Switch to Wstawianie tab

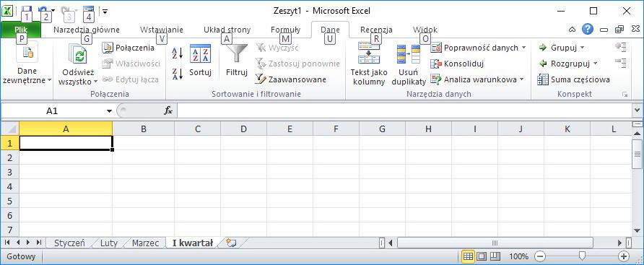[162, 30]
